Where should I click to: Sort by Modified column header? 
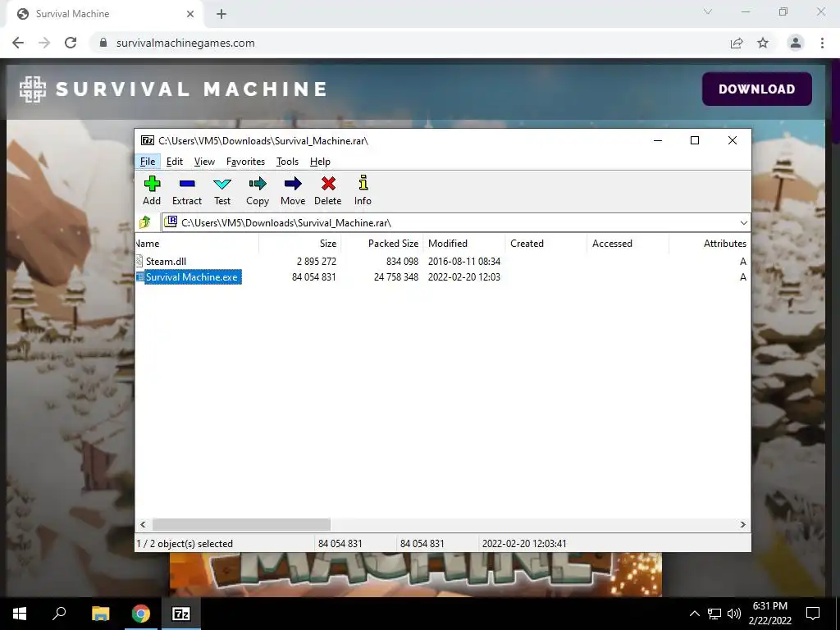pos(464,243)
